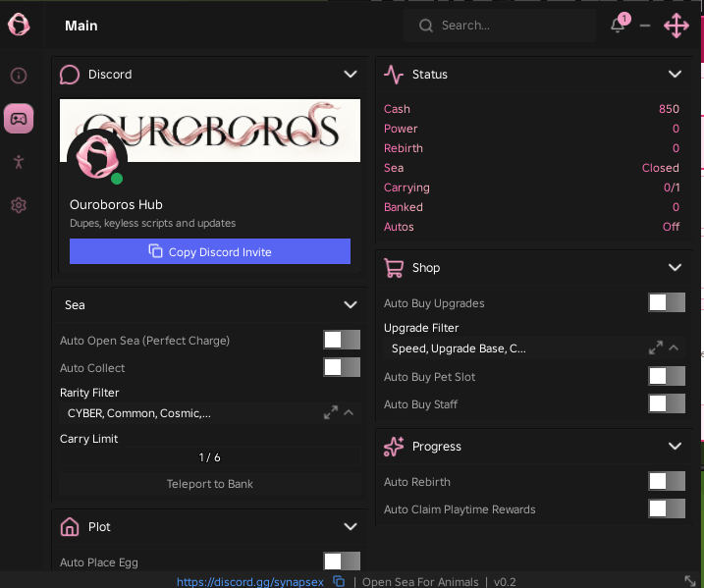
Task: Click the Ouroboros banner image
Action: tap(210, 131)
